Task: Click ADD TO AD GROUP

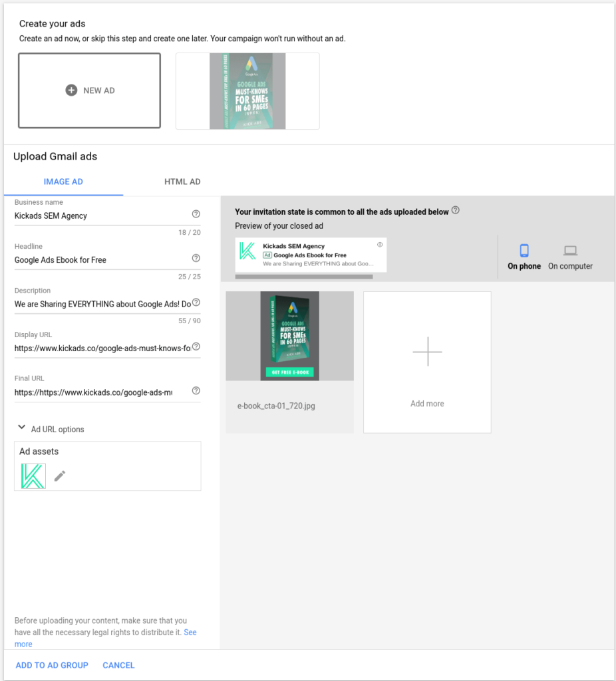Action: point(52,665)
